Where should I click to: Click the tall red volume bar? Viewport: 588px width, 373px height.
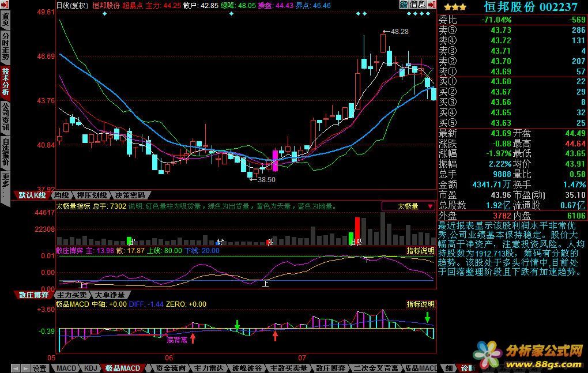[x=357, y=231]
